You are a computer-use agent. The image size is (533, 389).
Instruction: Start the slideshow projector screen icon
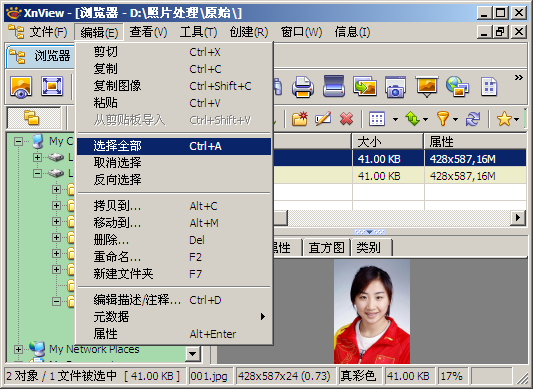click(426, 87)
